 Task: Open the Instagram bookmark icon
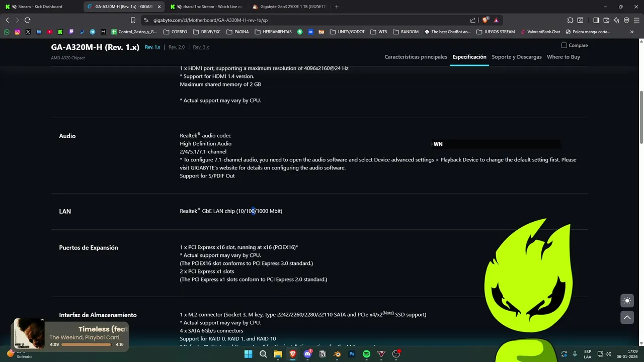[17, 32]
